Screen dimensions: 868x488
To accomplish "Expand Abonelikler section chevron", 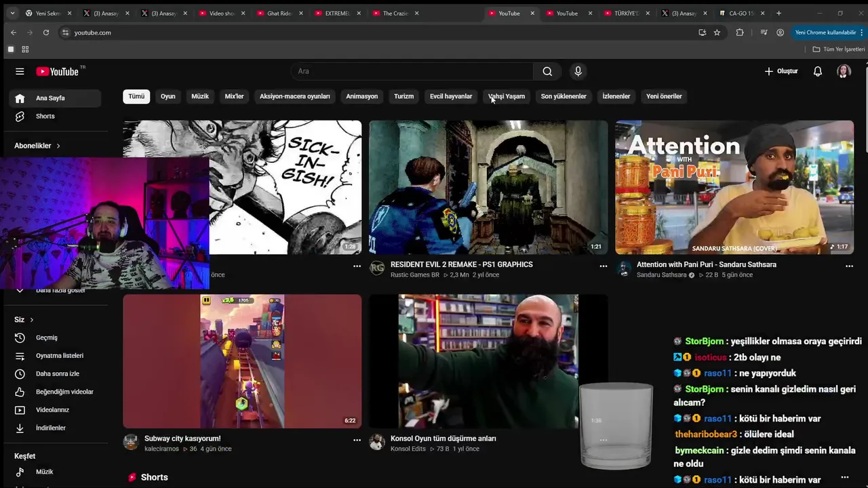I will [x=58, y=146].
